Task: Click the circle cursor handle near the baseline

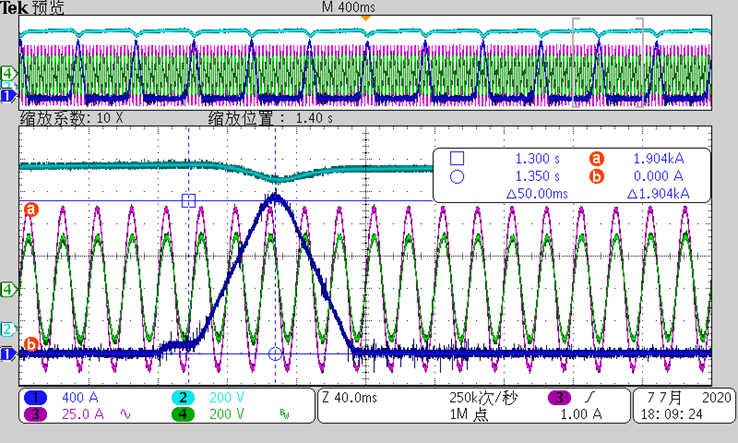Action: pos(275,354)
